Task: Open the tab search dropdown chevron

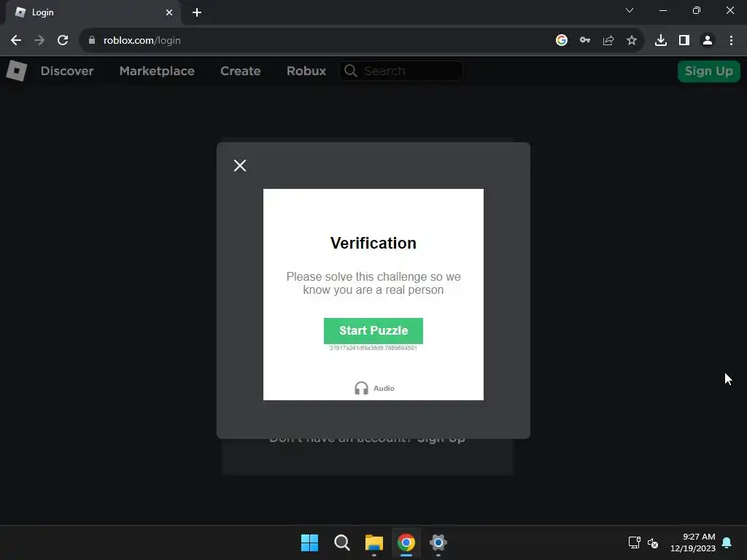Action: [630, 10]
